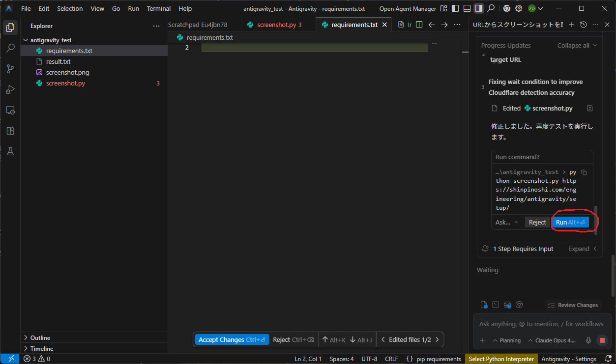Open the Terminal menu
Screen dimensions: 616x364
[x=159, y=8]
